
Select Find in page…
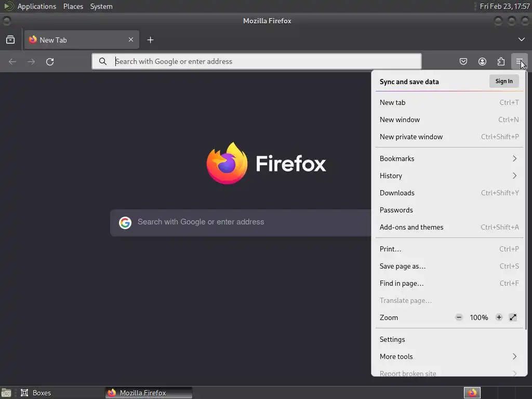[449, 283]
